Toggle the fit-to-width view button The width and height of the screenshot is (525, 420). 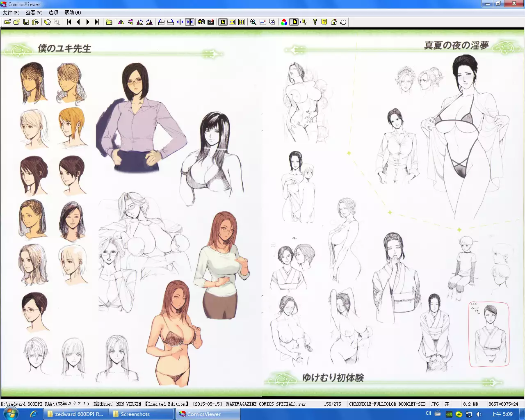pyautogui.click(x=232, y=22)
